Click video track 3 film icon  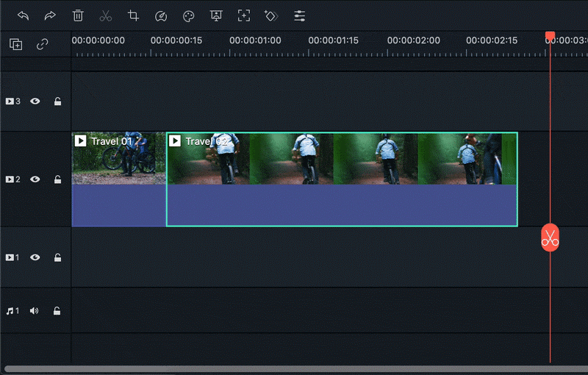(10, 101)
